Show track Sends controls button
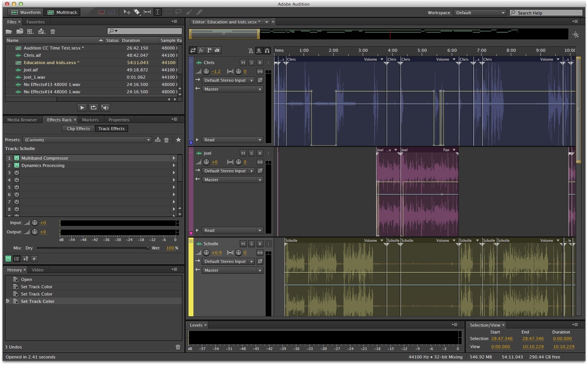Screen dimensions: 588x365 (209, 50)
